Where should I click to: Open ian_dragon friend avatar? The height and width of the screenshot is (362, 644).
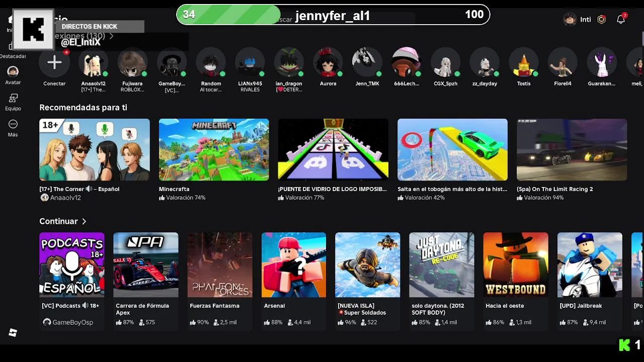[289, 62]
